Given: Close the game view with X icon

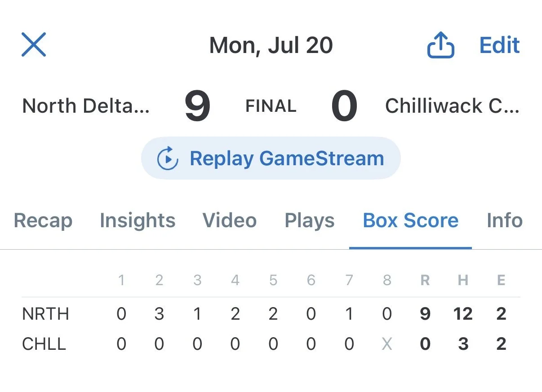Looking at the screenshot, I should click(34, 44).
